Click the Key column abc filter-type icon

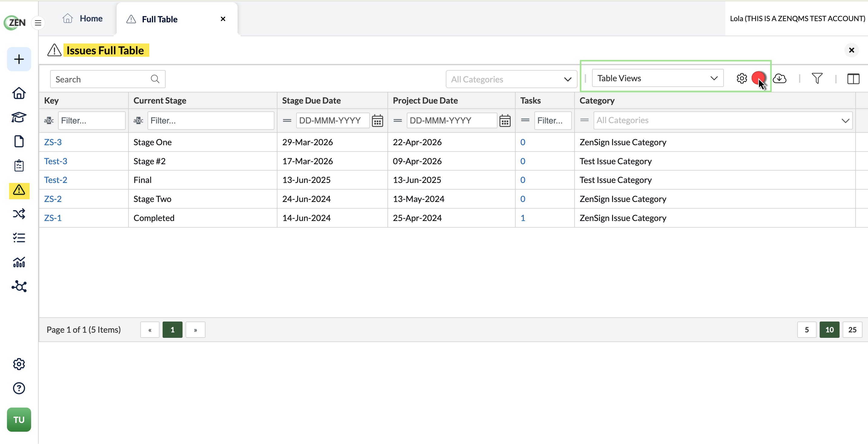pos(49,120)
